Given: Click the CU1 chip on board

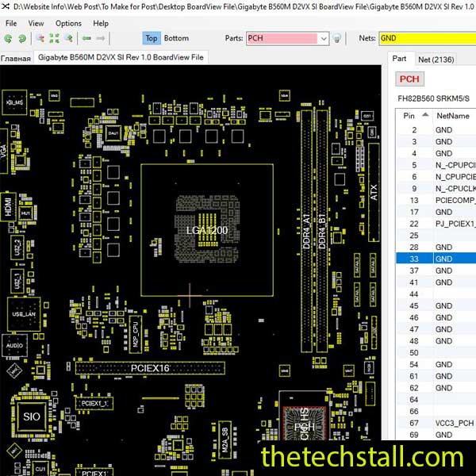Looking at the screenshot, I should tap(40, 469).
